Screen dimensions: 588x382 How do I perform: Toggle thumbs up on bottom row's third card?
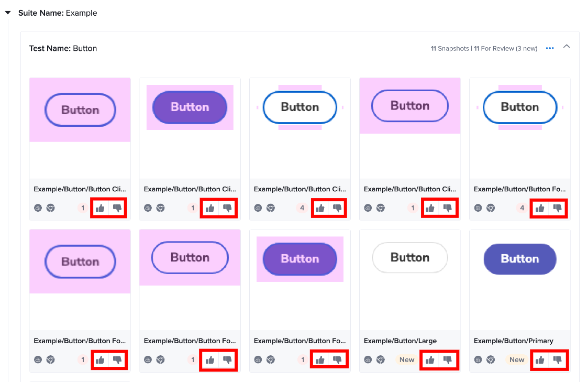tap(320, 360)
